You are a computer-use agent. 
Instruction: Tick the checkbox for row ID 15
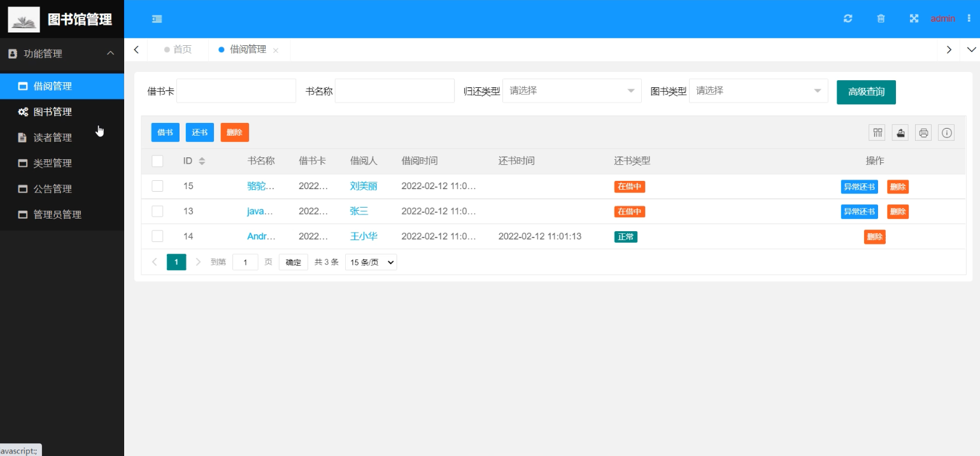click(157, 186)
